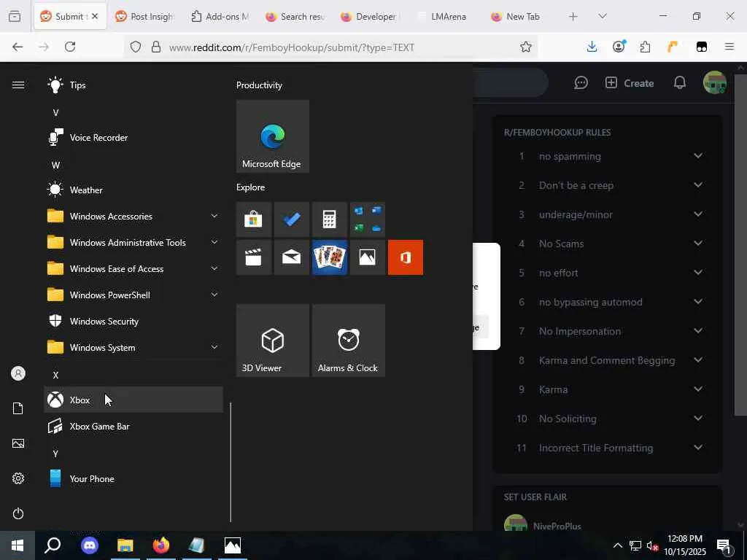Open the Reddit user avatar menu
The height and width of the screenshot is (560, 747).
715,83
